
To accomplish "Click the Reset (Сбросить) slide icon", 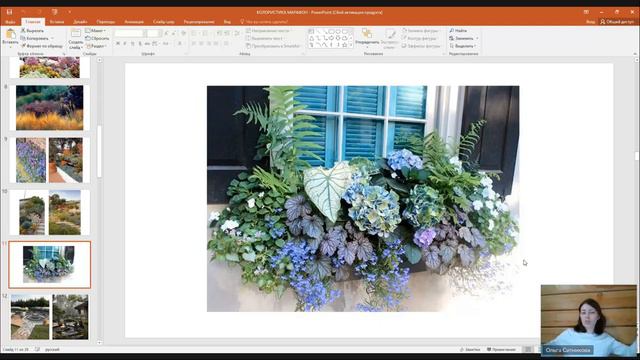I will (x=97, y=38).
